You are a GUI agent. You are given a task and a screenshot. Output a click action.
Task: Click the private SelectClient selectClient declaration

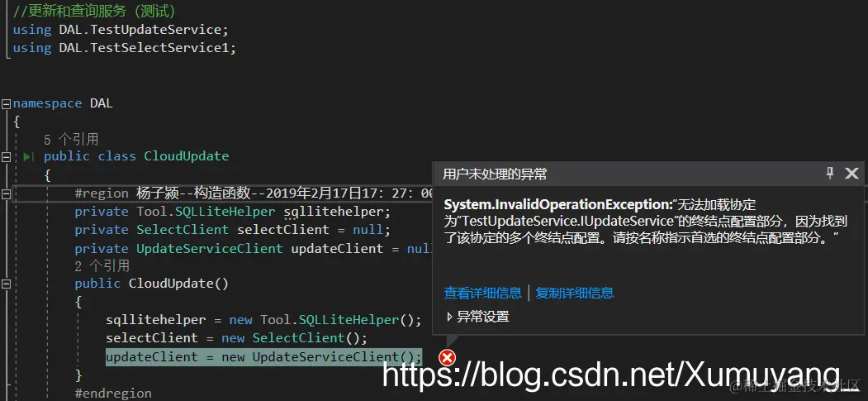coord(233,229)
